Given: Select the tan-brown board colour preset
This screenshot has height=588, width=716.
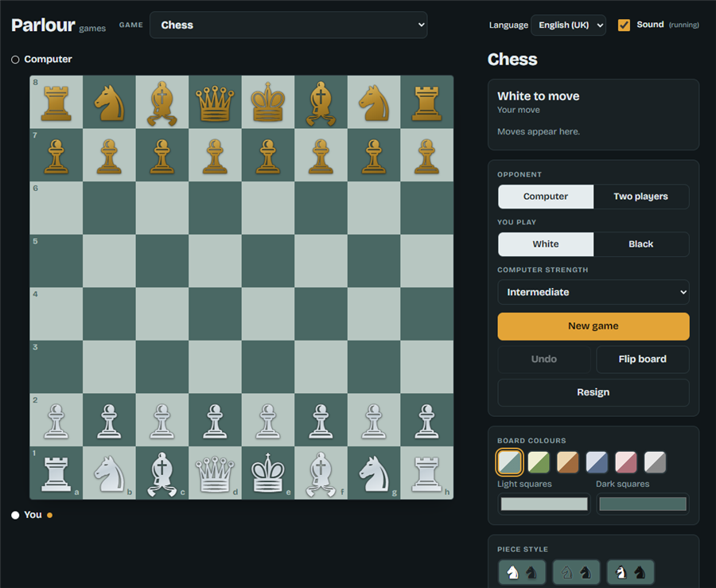Looking at the screenshot, I should tap(567, 462).
